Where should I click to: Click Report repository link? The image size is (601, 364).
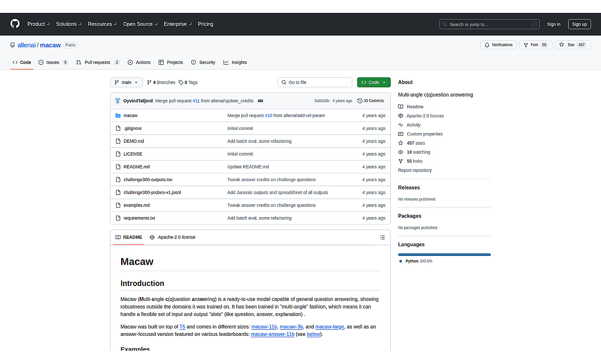pos(415,170)
